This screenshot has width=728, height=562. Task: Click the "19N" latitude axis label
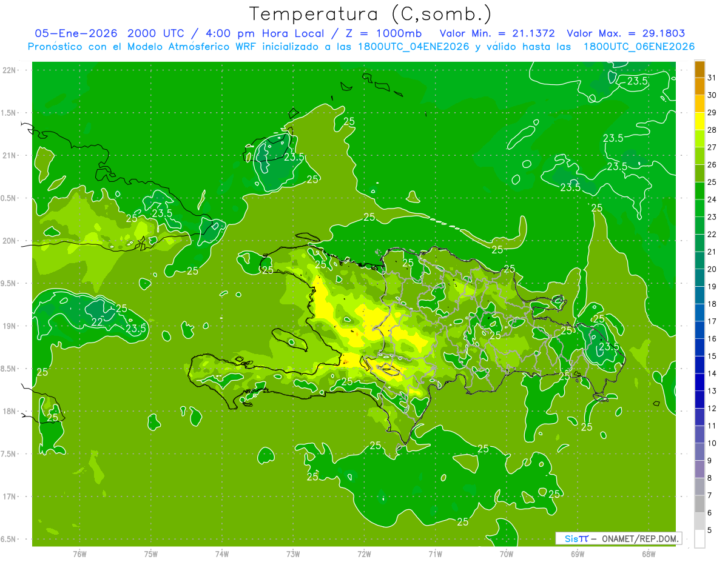coord(9,326)
